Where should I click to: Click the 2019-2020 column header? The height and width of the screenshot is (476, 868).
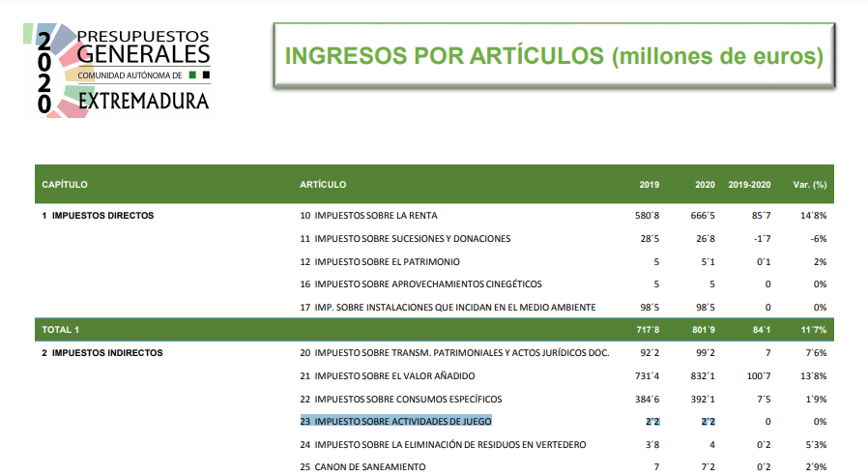(x=749, y=185)
